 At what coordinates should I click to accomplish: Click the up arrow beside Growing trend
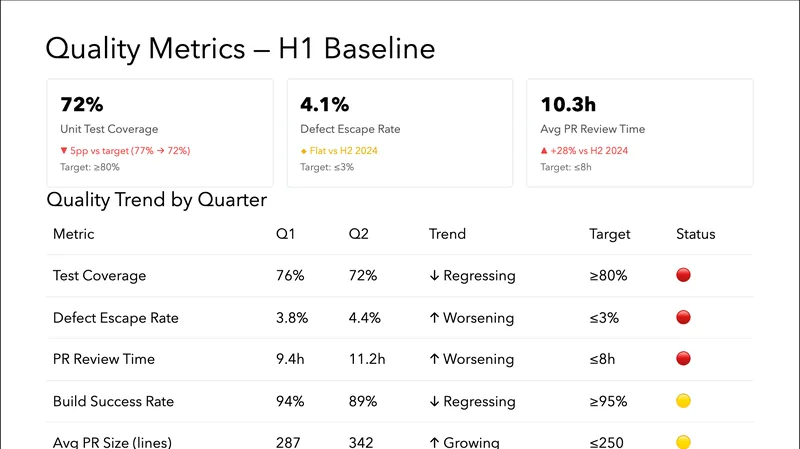coord(433,442)
